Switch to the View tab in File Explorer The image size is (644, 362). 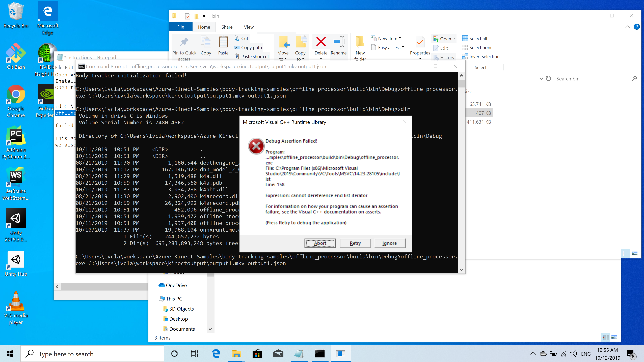249,27
